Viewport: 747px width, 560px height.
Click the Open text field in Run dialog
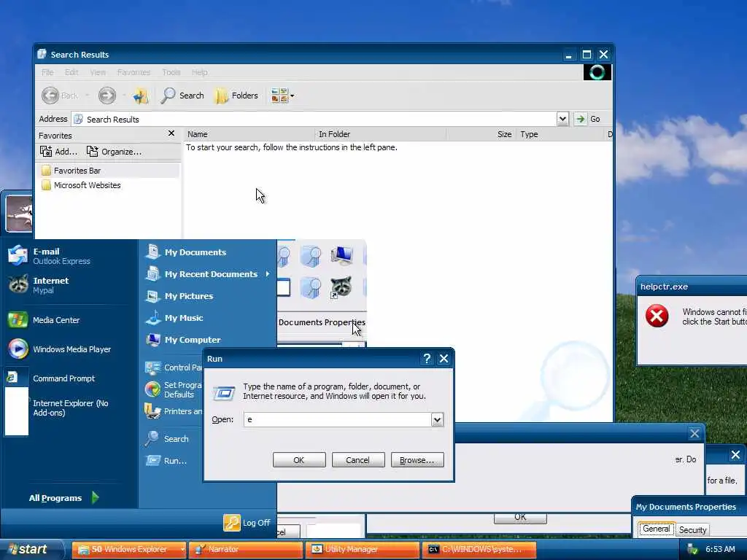pos(337,419)
